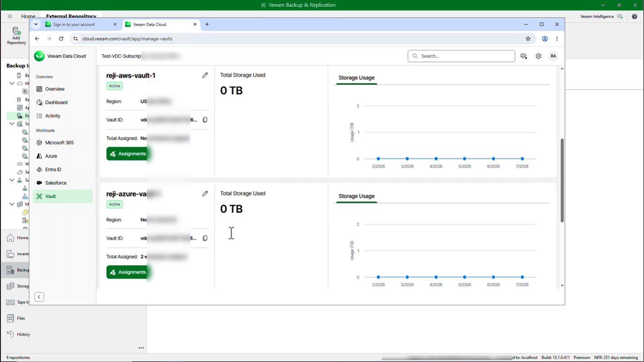Click 'Build: 13.1.0.411' in status bar
The height and width of the screenshot is (362, 644).
point(555,357)
